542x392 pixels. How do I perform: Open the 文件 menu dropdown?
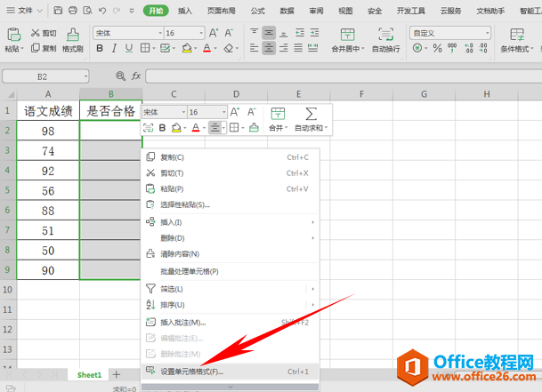pos(25,11)
